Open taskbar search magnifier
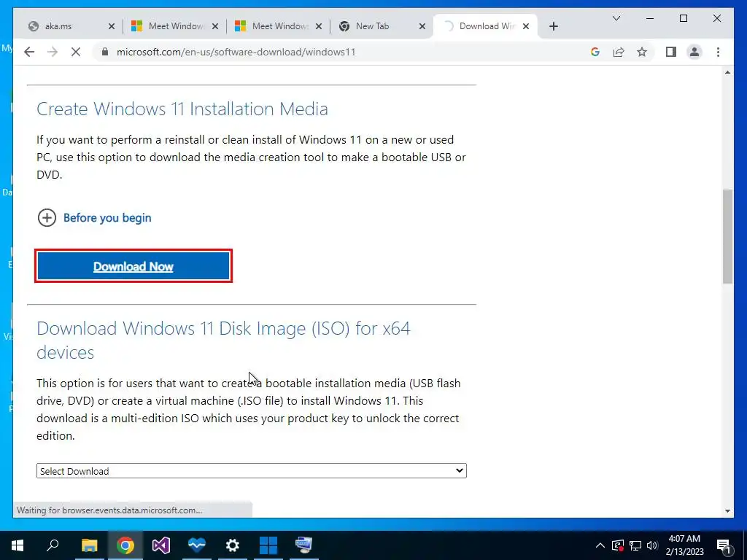 (53, 545)
